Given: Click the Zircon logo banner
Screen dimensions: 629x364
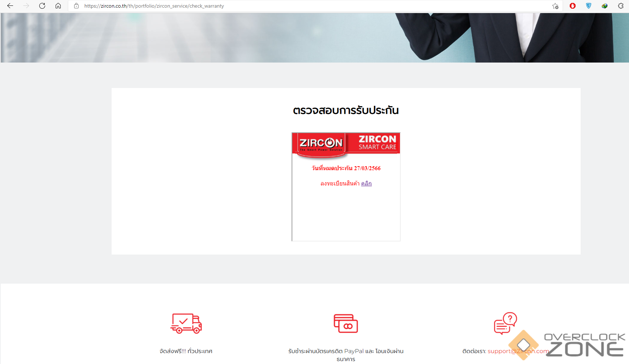Looking at the screenshot, I should [321, 144].
